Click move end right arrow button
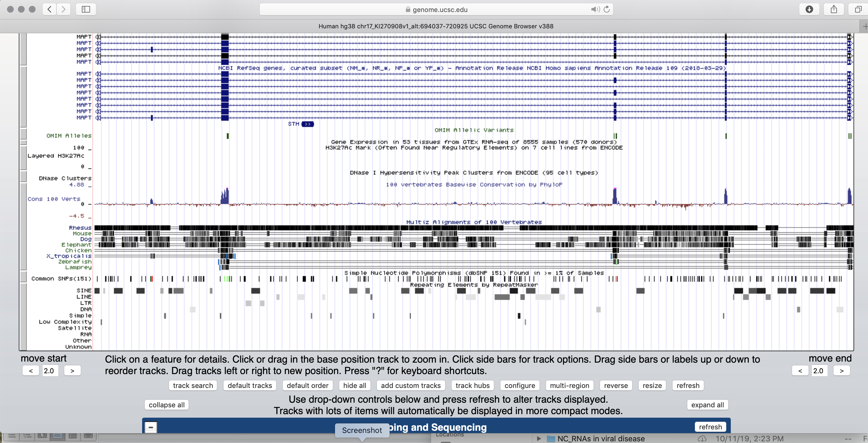Screen dimensions: 868x443 pyautogui.click(x=841, y=371)
